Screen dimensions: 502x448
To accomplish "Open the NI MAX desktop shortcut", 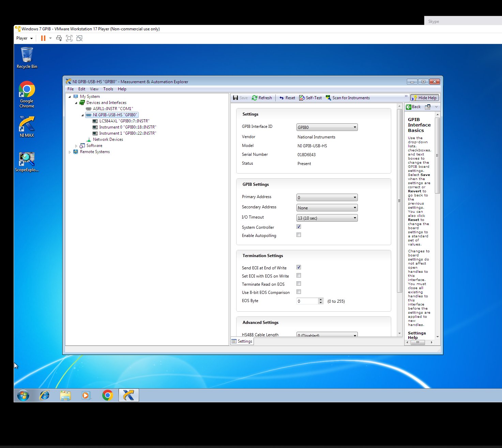I will click(27, 127).
